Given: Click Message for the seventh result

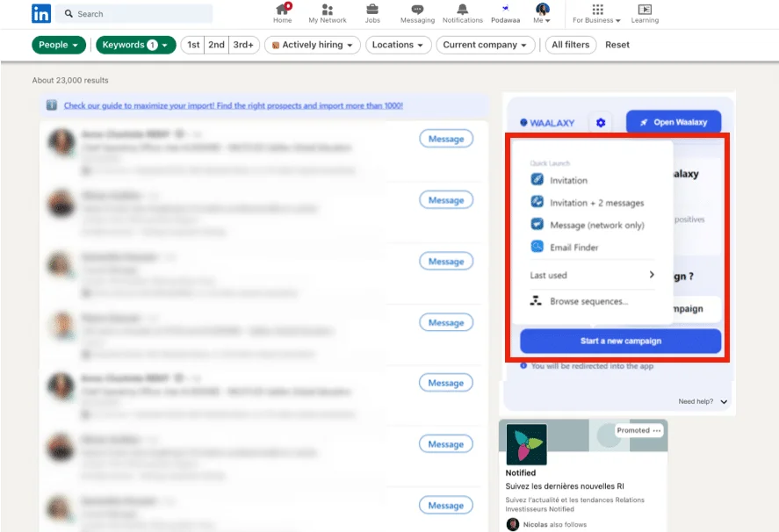Looking at the screenshot, I should (x=446, y=505).
